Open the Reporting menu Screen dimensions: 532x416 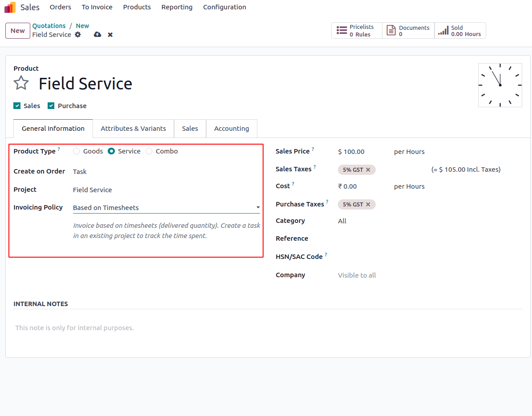pyautogui.click(x=177, y=7)
